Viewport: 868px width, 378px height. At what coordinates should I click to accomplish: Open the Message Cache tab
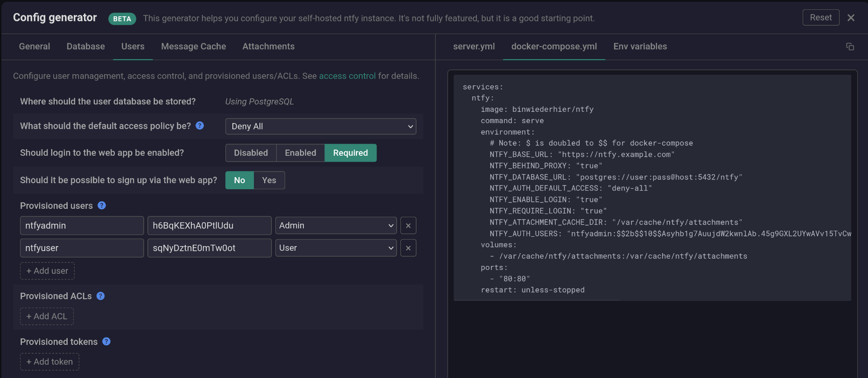pos(194,47)
